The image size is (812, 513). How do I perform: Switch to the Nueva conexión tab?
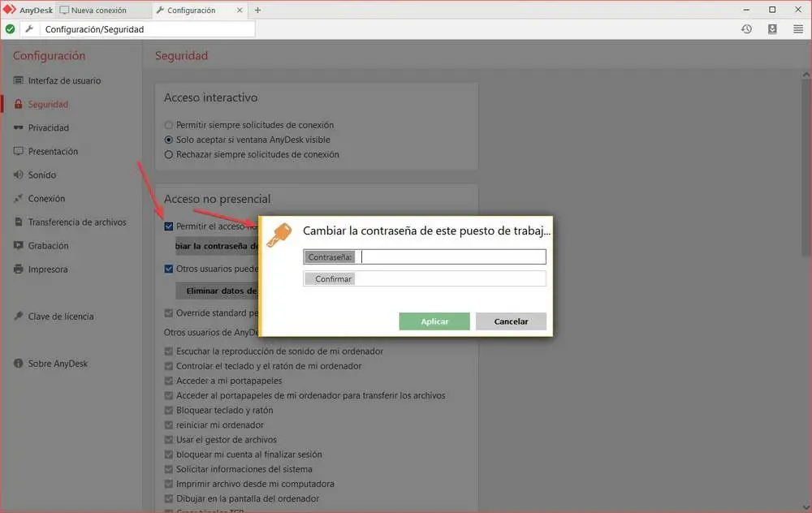pos(104,10)
